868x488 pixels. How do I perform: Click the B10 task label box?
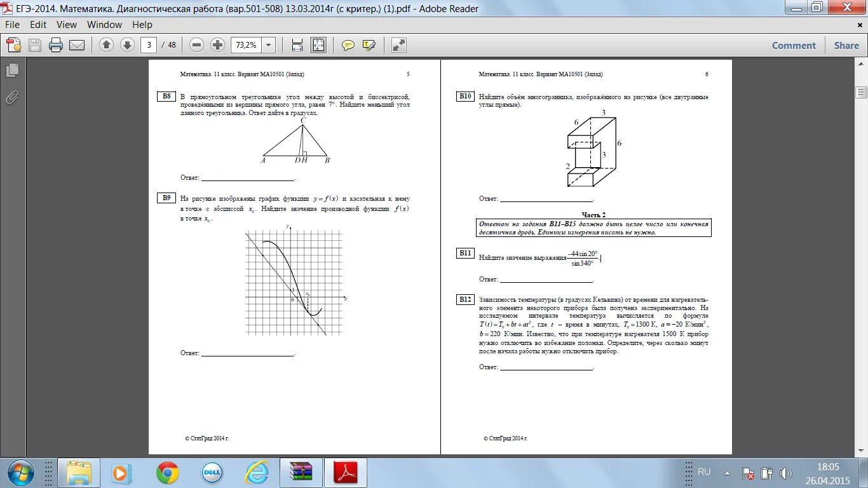pos(465,97)
